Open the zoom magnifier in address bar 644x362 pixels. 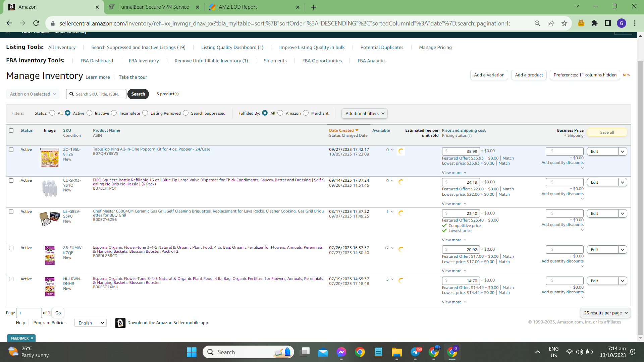click(x=537, y=23)
